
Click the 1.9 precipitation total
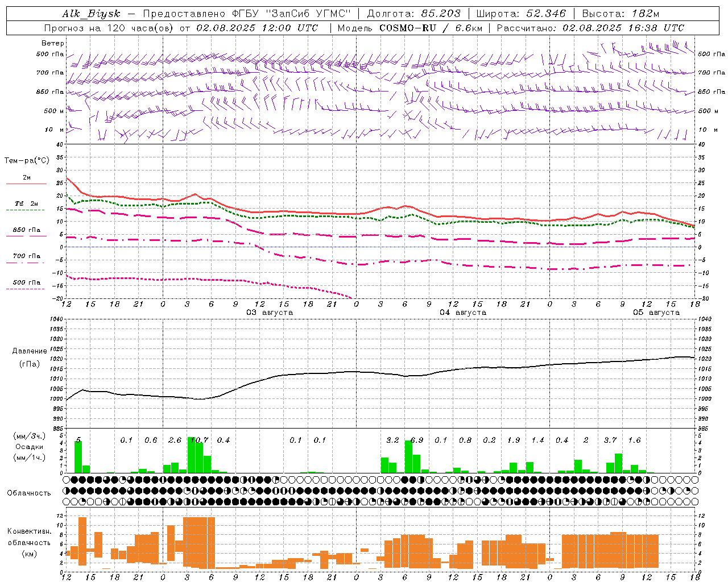click(514, 440)
